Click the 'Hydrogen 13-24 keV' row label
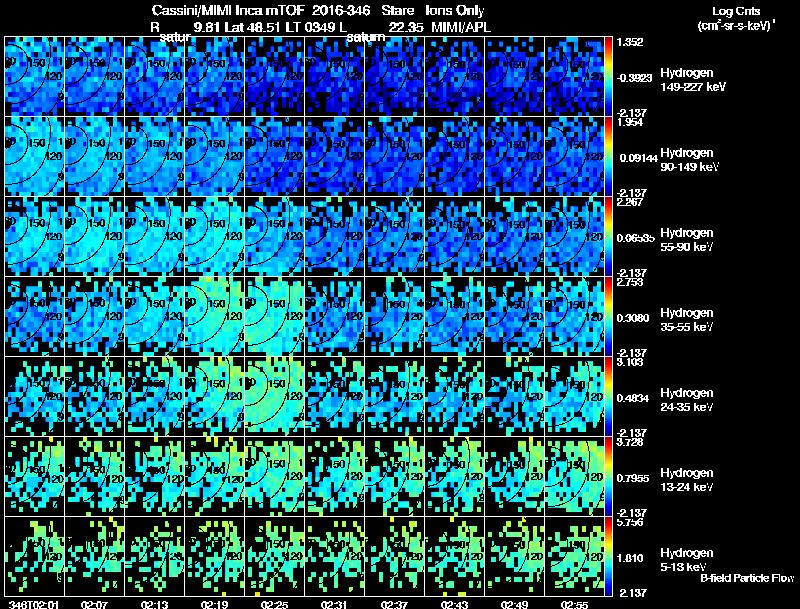800x609 pixels. point(687,480)
